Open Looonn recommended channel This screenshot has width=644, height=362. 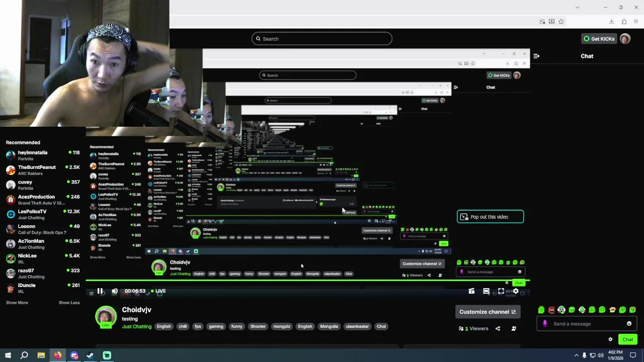43,229
